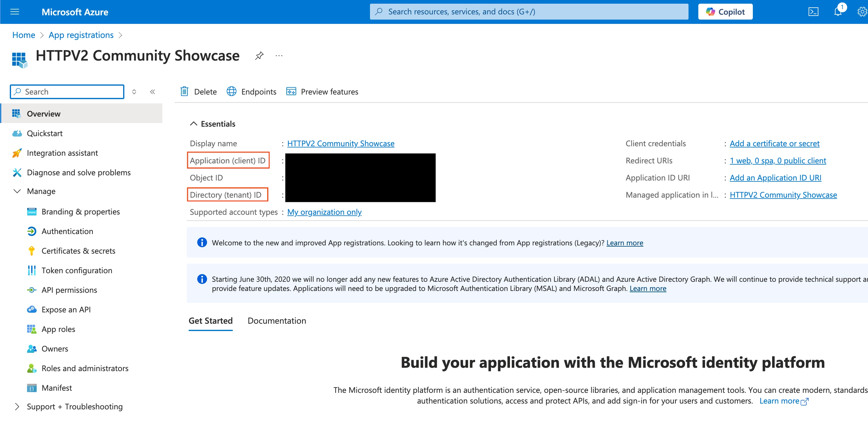Click the Owners people icon
This screenshot has height=432, width=868.
coord(32,349)
